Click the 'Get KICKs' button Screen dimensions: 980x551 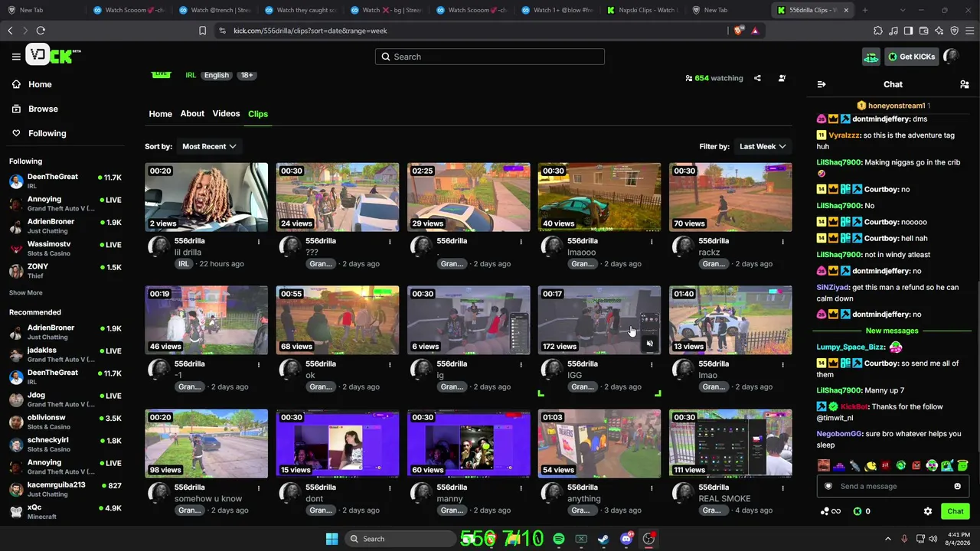(911, 57)
